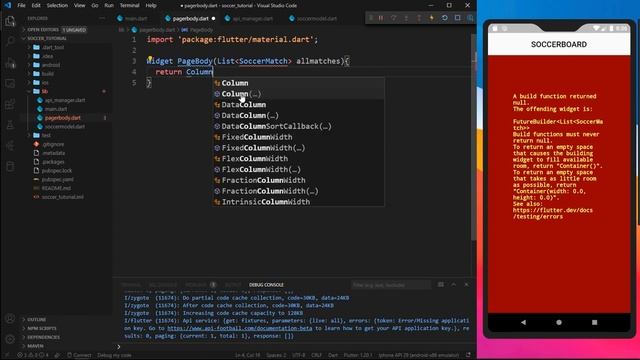Open the api-football documentation link in console

(x=240, y=328)
